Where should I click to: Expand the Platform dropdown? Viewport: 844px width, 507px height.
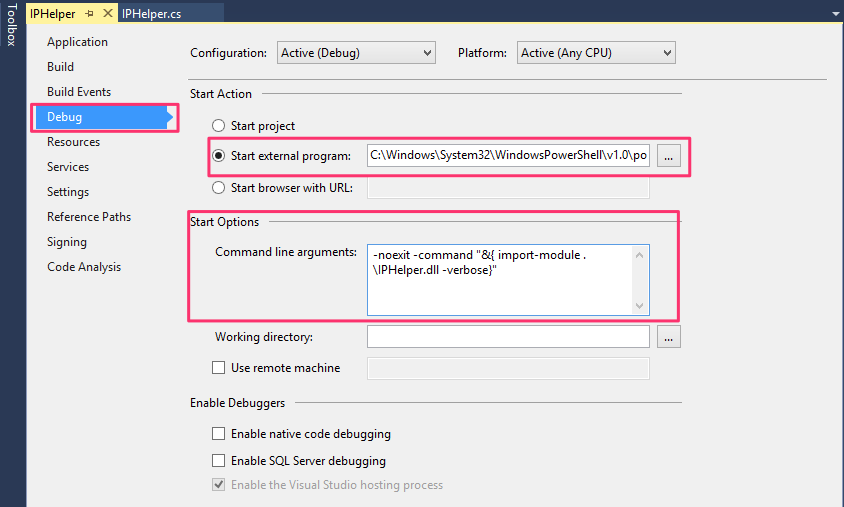click(x=596, y=53)
